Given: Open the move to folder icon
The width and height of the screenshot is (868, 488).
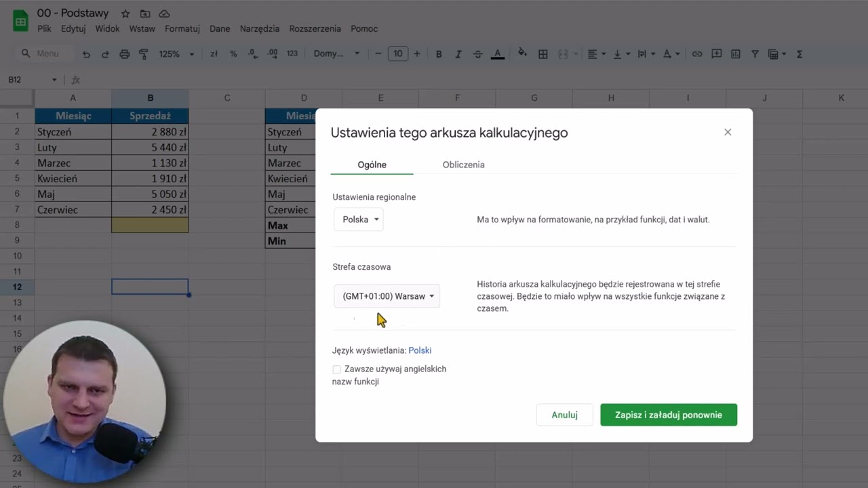Looking at the screenshot, I should point(144,14).
